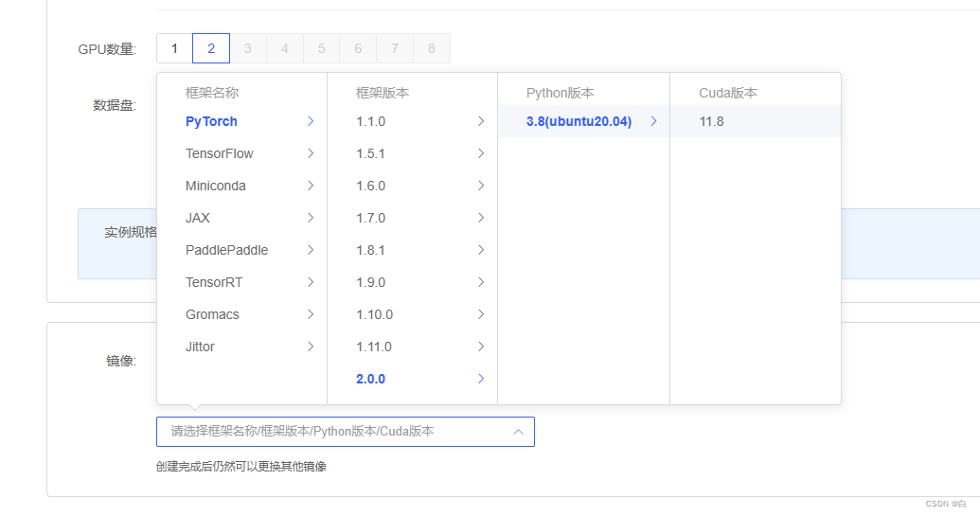Choose Gromacs framework
980x516 pixels.
[241, 314]
